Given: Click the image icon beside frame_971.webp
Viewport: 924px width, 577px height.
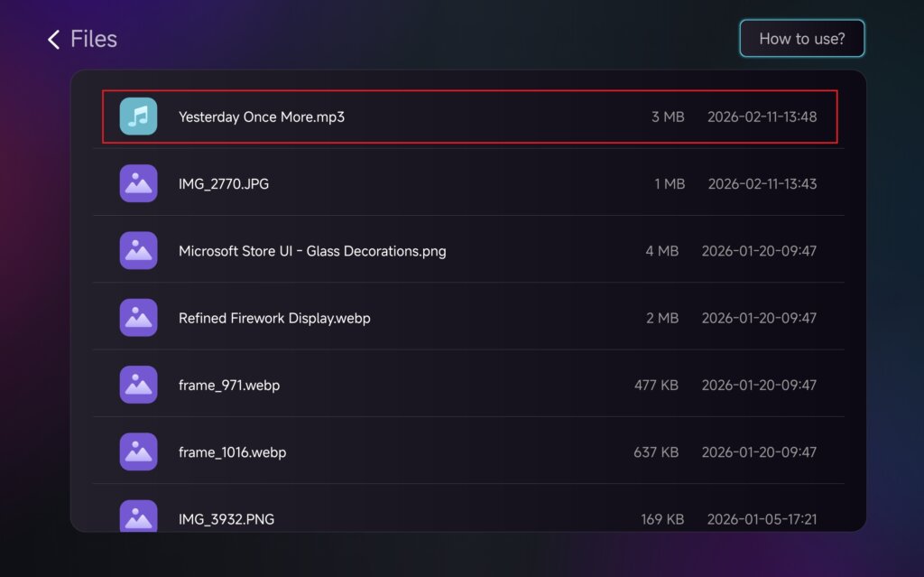Looking at the screenshot, I should coord(138,385).
